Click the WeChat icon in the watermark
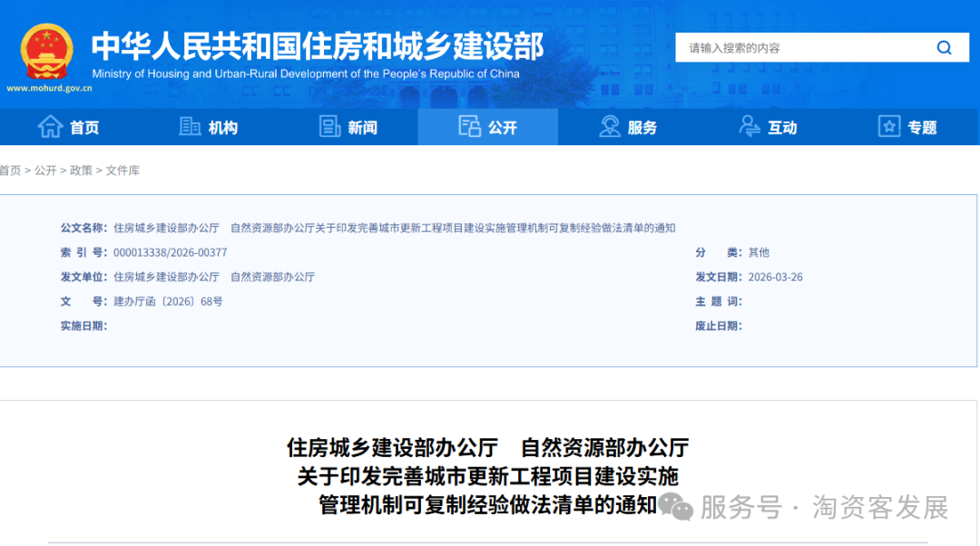This screenshot has height=546, width=980. pyautogui.click(x=675, y=507)
